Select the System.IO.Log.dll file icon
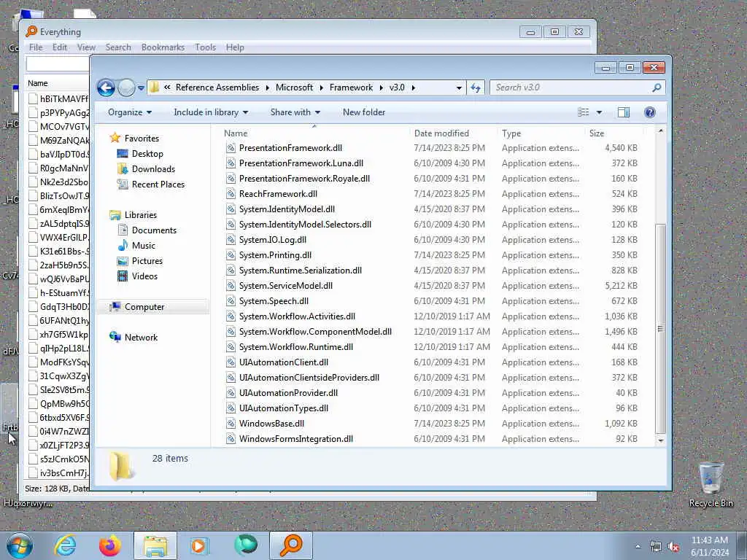 [231, 240]
